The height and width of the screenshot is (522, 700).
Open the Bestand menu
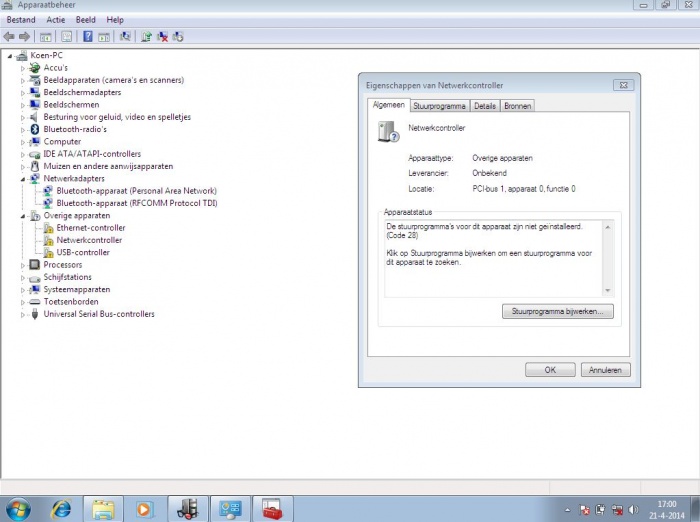21,20
